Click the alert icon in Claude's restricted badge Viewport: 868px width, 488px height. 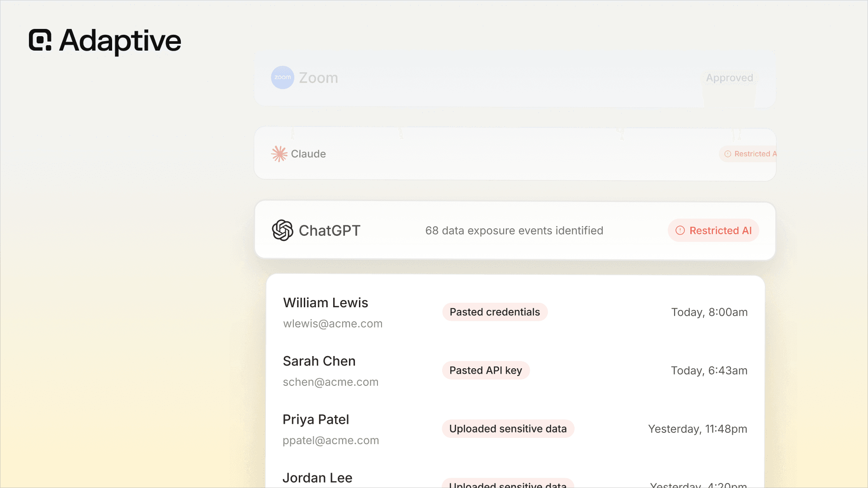(728, 154)
